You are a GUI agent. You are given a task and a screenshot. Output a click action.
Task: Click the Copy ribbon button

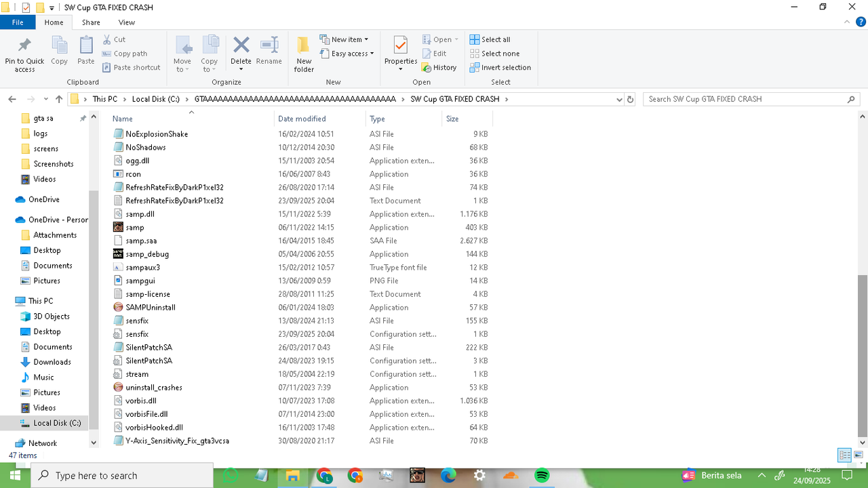60,51
